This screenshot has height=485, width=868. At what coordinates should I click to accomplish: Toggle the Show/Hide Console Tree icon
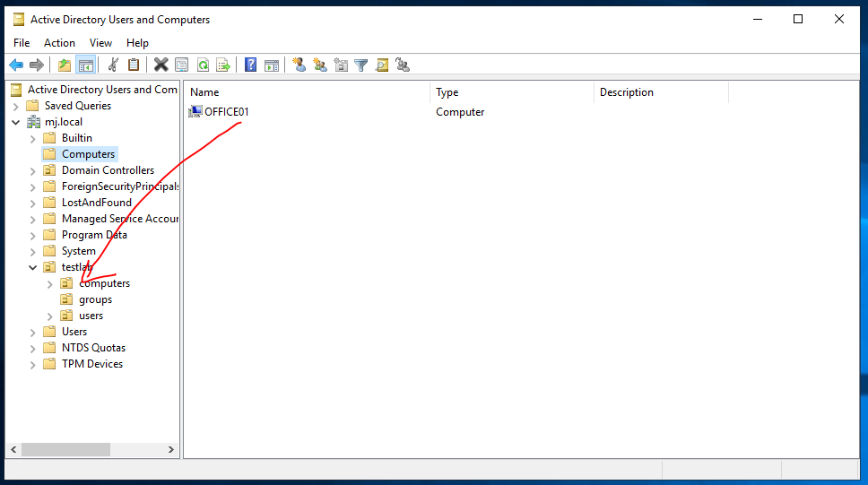[x=86, y=65]
